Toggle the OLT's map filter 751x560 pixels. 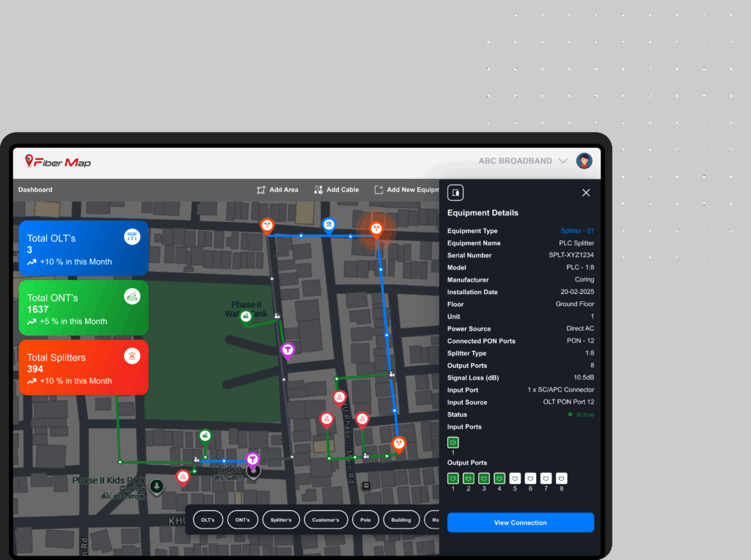(x=208, y=520)
